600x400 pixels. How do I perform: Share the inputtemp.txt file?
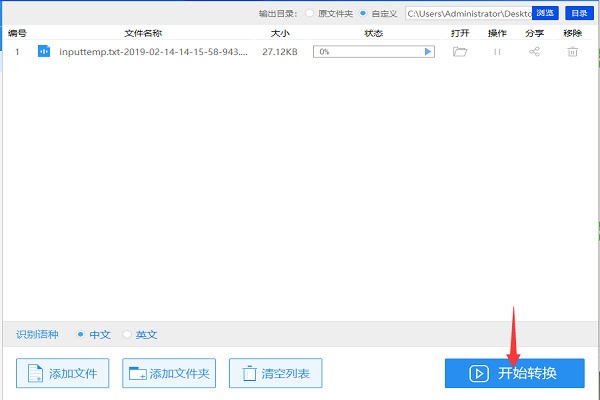(534, 52)
